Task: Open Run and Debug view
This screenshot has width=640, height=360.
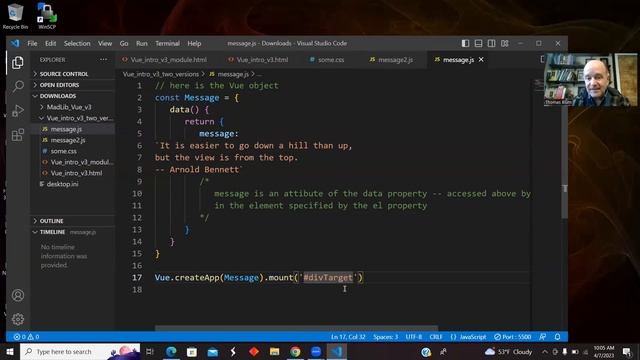Action: (x=18, y=111)
